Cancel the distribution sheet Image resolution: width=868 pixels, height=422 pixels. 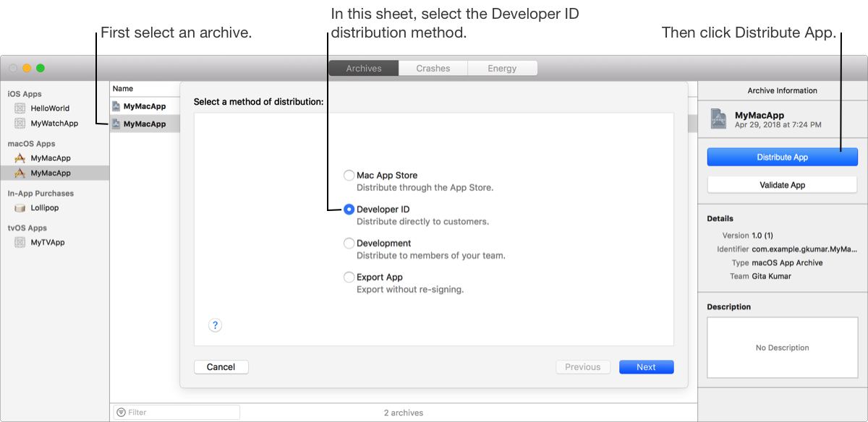[221, 367]
